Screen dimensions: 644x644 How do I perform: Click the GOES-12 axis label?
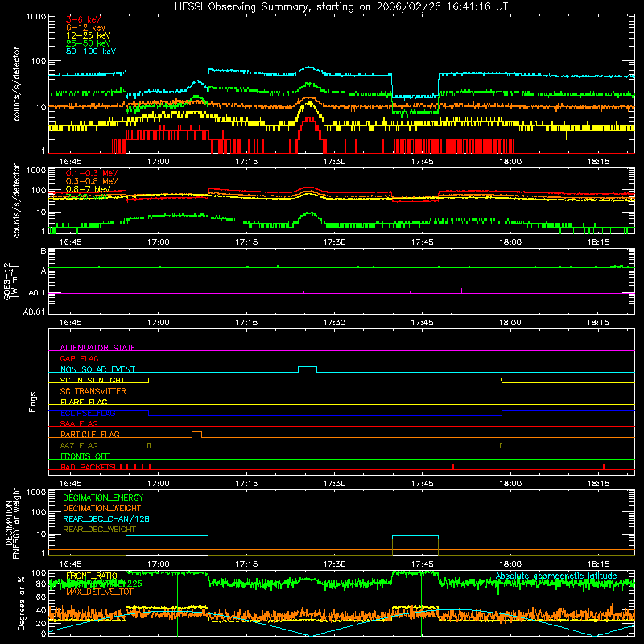[x=11, y=282]
